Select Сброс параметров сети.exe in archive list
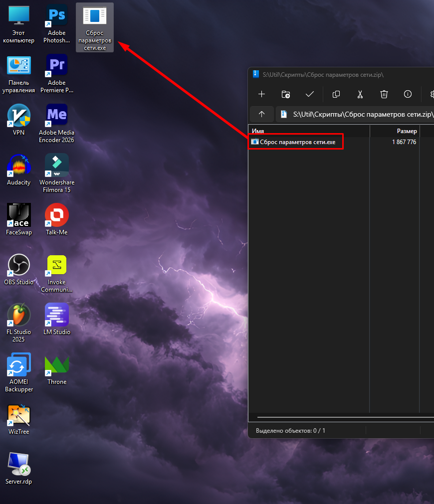This screenshot has height=504, width=434. (293, 142)
